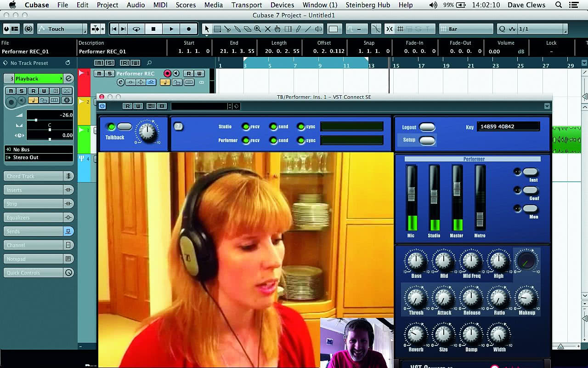The width and height of the screenshot is (588, 368).
Task: Open the VST Connect plugin window menu arrow
Action: click(x=547, y=106)
